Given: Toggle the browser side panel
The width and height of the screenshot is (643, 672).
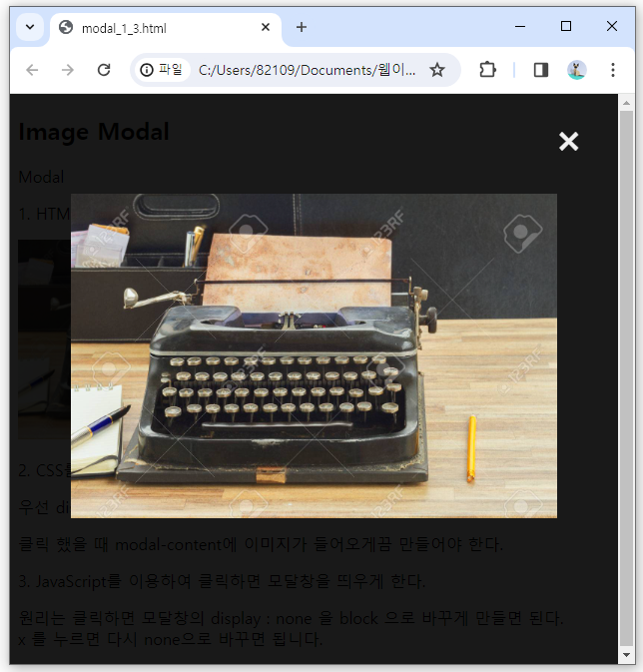Looking at the screenshot, I should 541,70.
